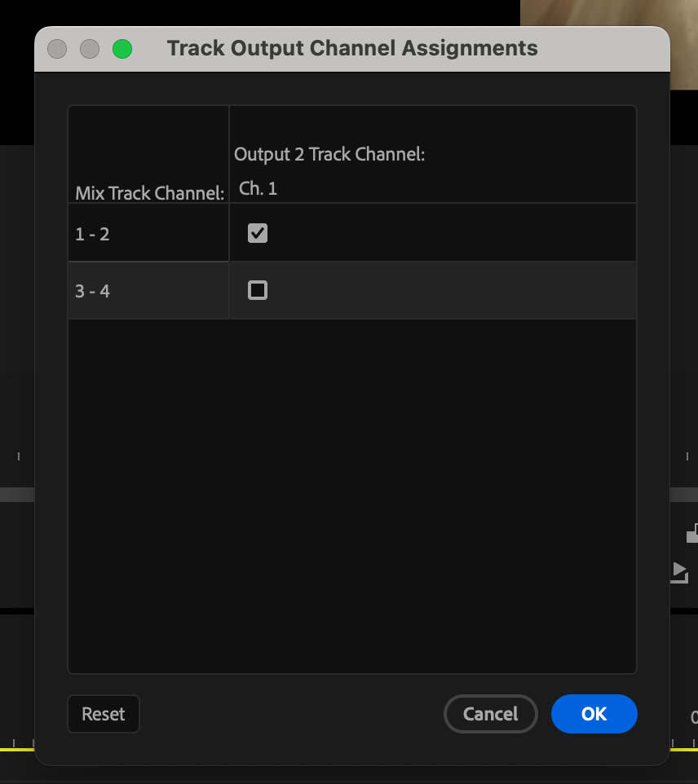698x784 pixels.
Task: Uncheck the 1 - 2 channel checkbox
Action: tap(258, 233)
